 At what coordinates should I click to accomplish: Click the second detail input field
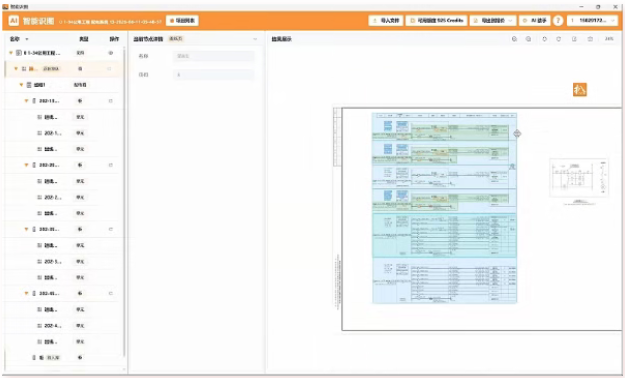pyautogui.click(x=213, y=75)
